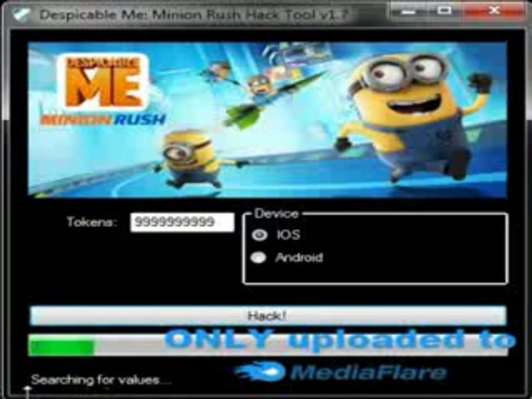This screenshot has height=399, width=532.
Task: Select the iOS device radio button
Action: tap(259, 235)
